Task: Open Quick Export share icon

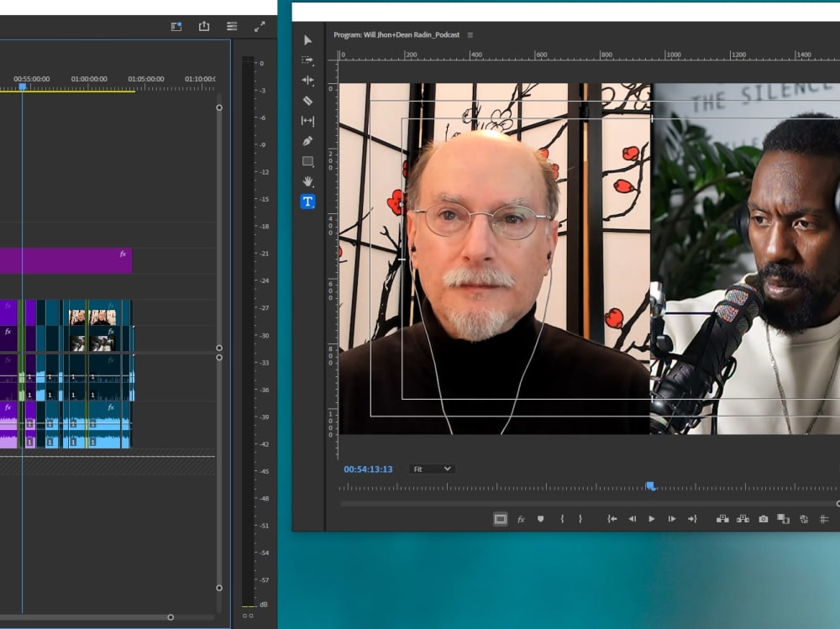Action: [x=204, y=26]
